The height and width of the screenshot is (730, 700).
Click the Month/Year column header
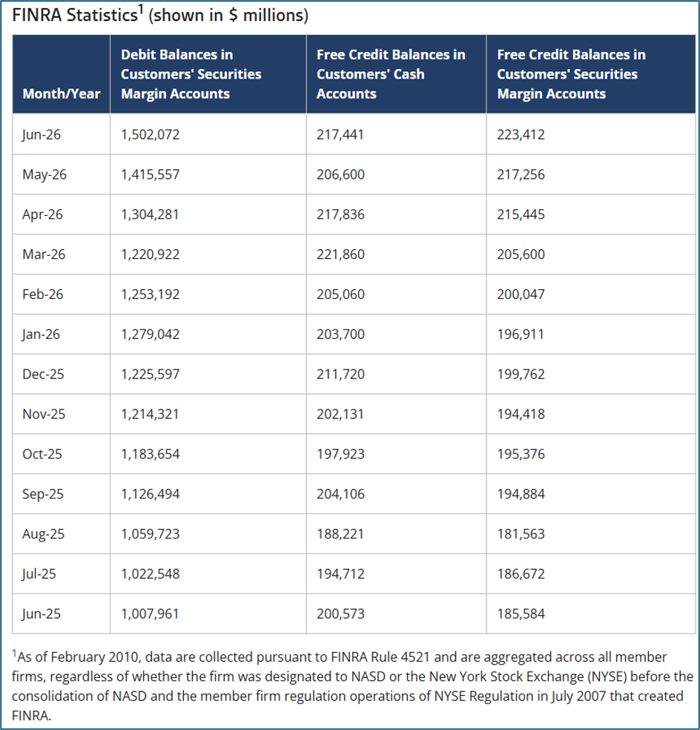(62, 93)
